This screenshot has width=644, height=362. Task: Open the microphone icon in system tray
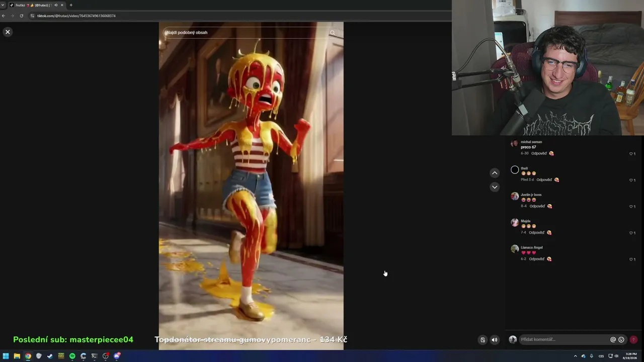pos(591,356)
